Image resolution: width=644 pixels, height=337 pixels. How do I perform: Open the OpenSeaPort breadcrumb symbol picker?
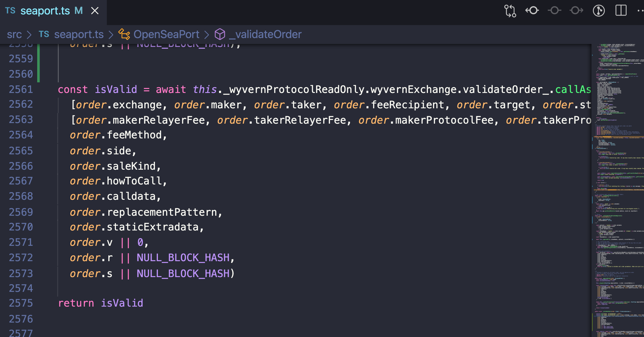(166, 34)
